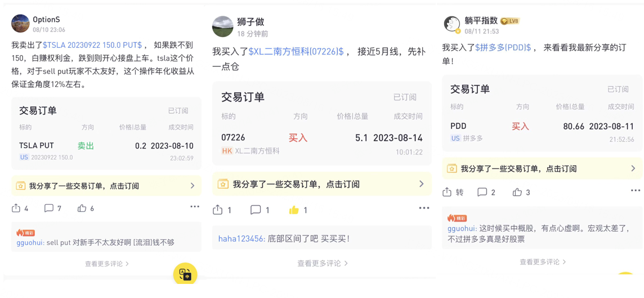
Task: Open comments on 躺平指数 post
Action: pyautogui.click(x=482, y=192)
